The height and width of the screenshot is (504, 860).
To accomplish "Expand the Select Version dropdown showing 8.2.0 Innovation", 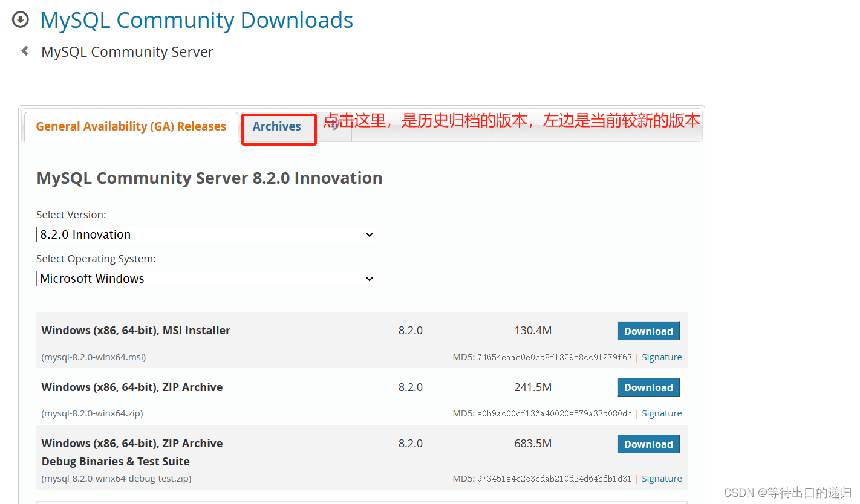I will pos(206,234).
